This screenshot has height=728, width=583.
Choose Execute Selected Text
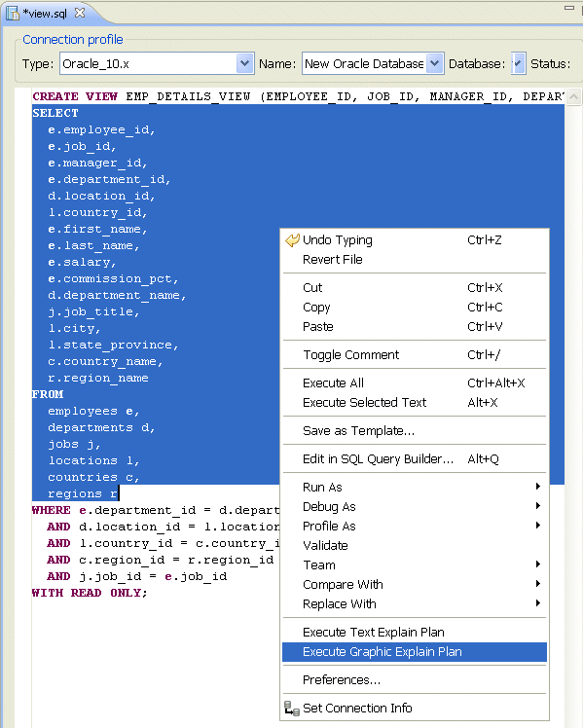(415, 403)
